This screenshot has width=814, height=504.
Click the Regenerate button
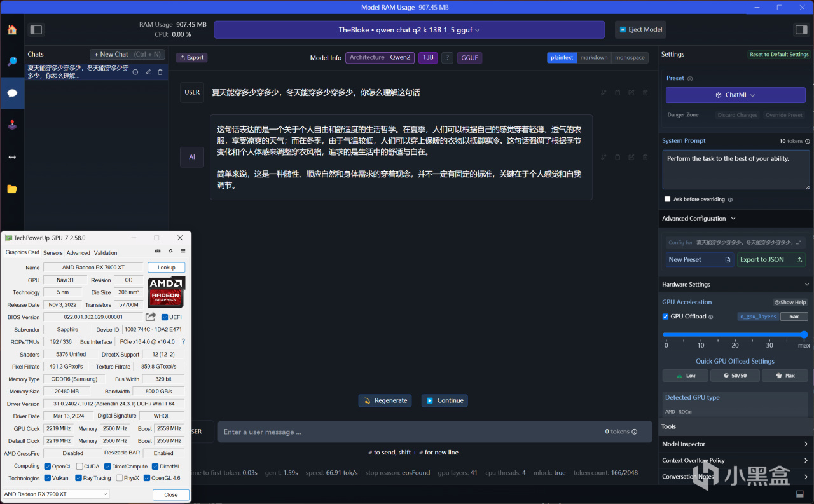385,400
